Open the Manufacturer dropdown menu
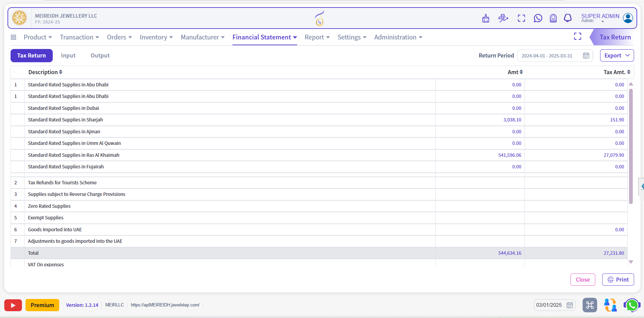This screenshot has height=318, width=644. [203, 37]
